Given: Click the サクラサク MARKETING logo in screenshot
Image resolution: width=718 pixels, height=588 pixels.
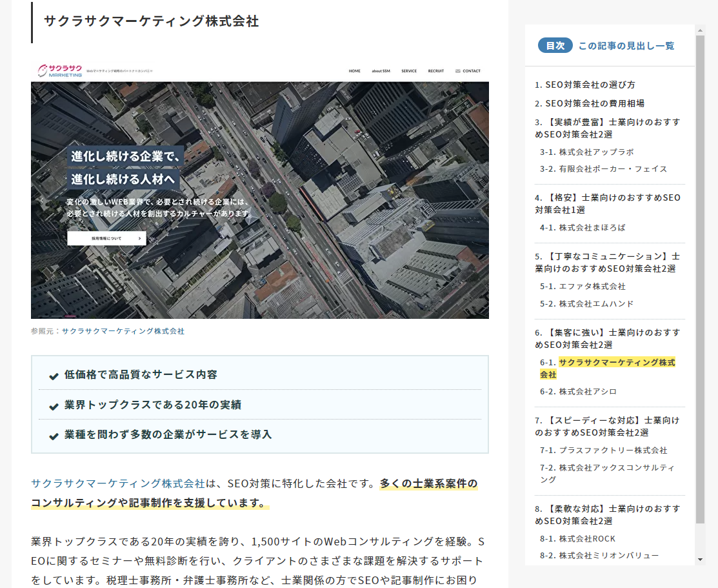Looking at the screenshot, I should 60,70.
